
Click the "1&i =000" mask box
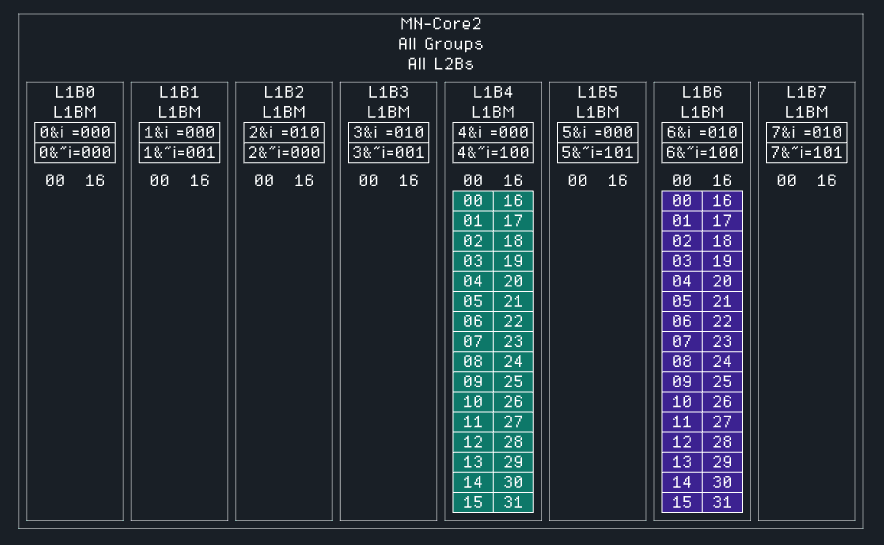tap(179, 132)
